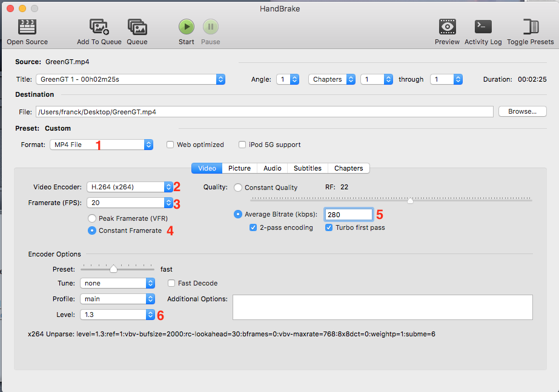
Task: Open the Framerate (FPS) dropdown
Action: tap(130, 203)
